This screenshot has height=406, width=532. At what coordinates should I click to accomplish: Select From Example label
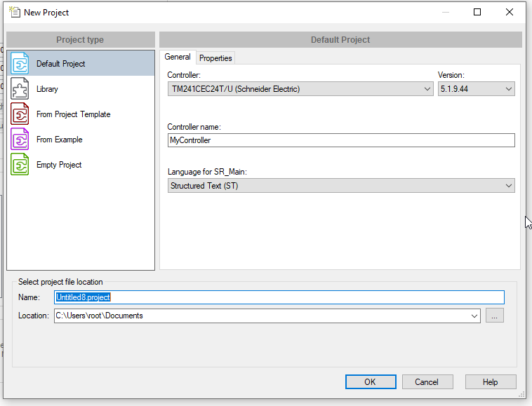[60, 140]
